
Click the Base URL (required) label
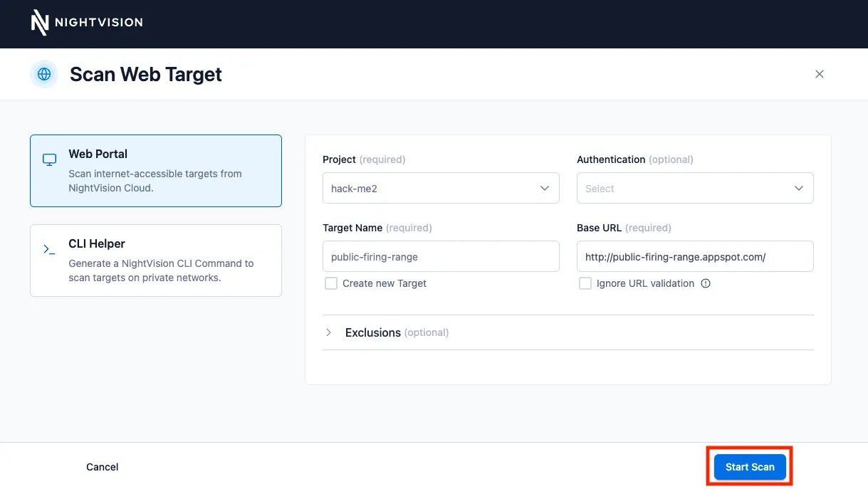pos(624,228)
